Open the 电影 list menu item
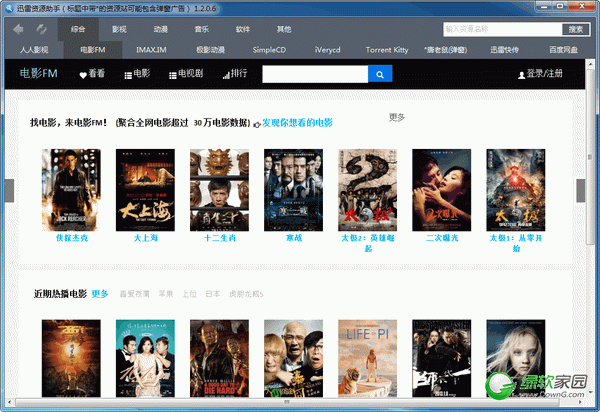 click(x=137, y=73)
